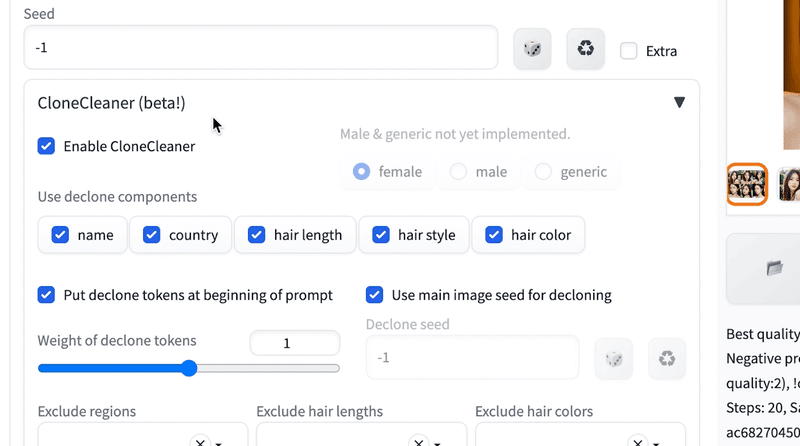800x446 pixels.
Task: Open the Exclude hair lengths dropdown
Action: [x=438, y=442]
